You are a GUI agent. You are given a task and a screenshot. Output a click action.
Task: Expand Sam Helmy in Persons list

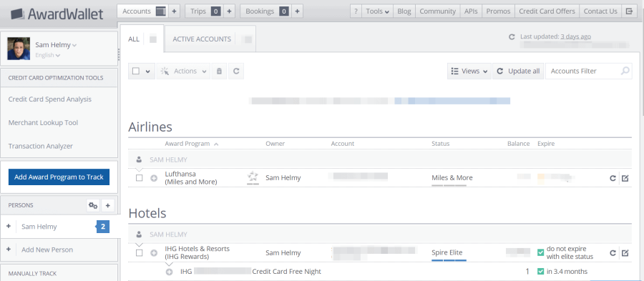click(9, 226)
